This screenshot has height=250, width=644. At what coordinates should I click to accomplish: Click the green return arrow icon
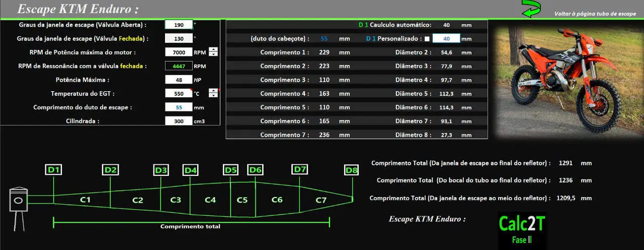point(531,9)
